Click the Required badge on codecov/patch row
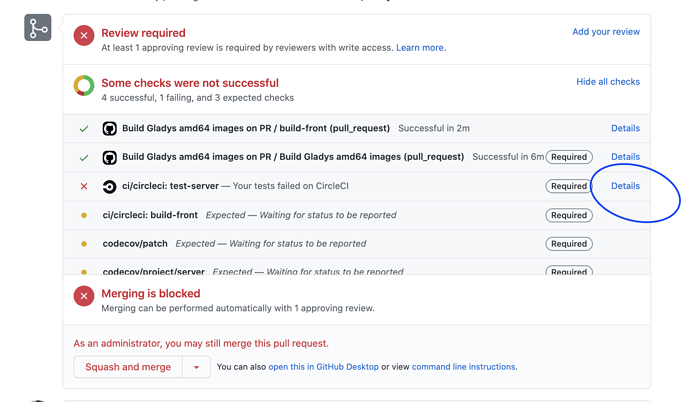 (x=569, y=244)
